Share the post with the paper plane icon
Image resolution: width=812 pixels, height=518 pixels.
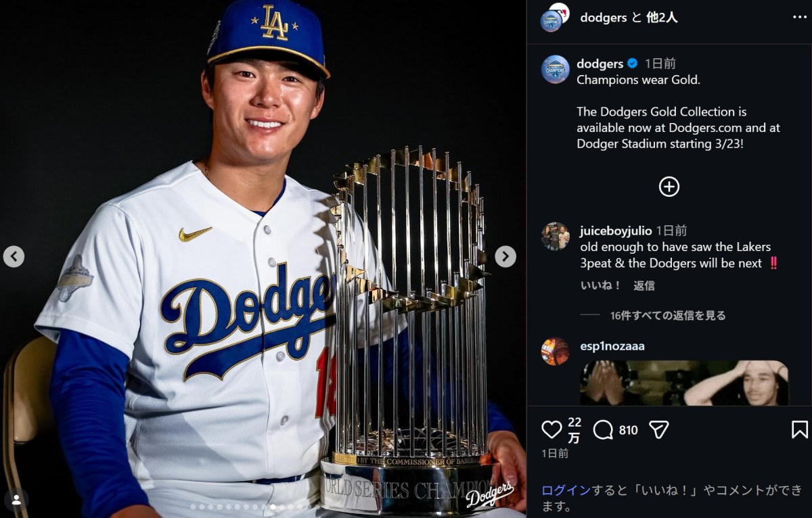tap(658, 429)
